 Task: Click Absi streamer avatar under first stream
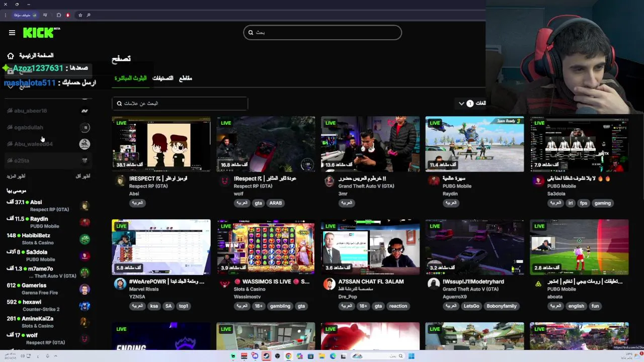(120, 180)
